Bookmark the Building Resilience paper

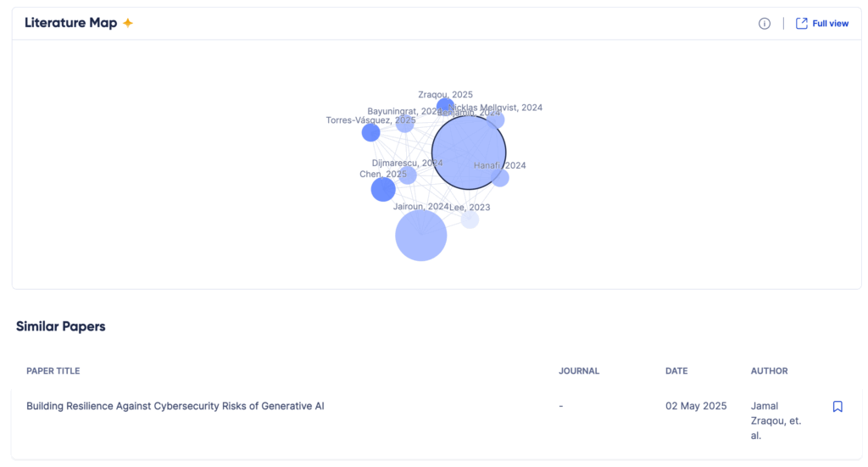click(x=837, y=407)
